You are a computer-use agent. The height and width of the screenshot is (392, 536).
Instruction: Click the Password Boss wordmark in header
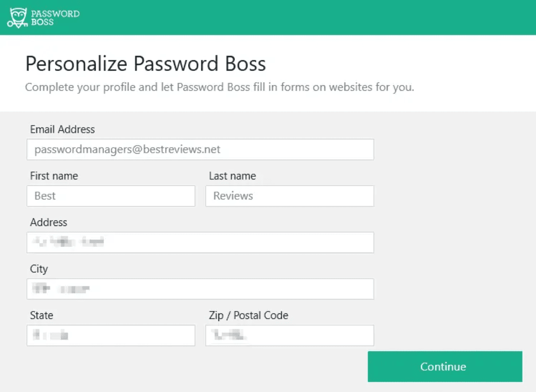(54, 18)
